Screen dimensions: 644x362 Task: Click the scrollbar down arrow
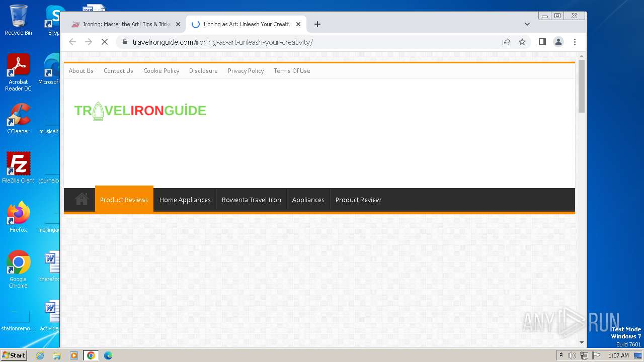click(582, 342)
